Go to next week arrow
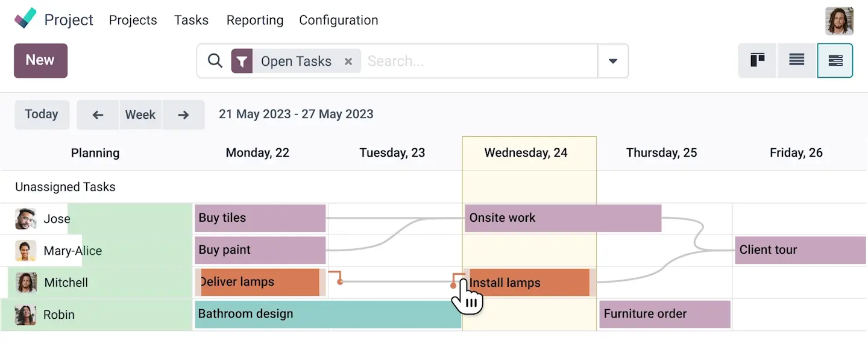 pyautogui.click(x=184, y=115)
